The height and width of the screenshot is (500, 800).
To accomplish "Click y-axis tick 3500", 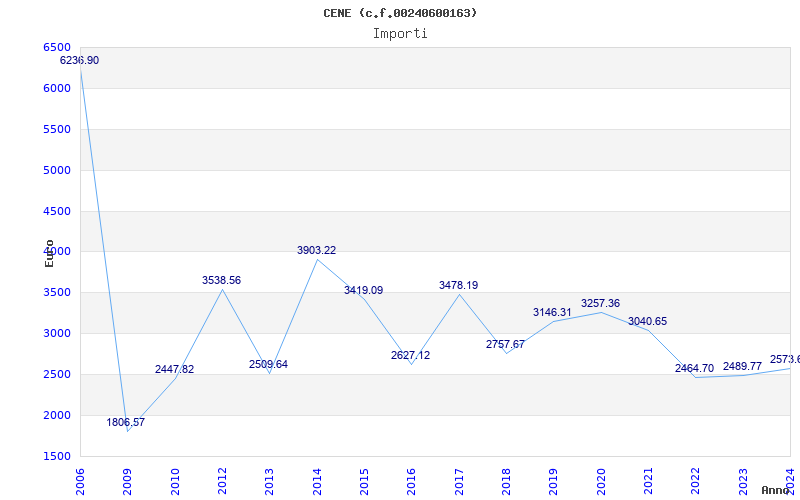I will pyautogui.click(x=57, y=293).
